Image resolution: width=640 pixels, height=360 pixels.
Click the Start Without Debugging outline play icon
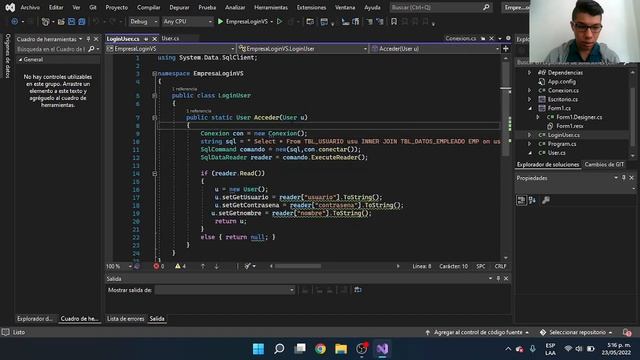tap(280, 21)
